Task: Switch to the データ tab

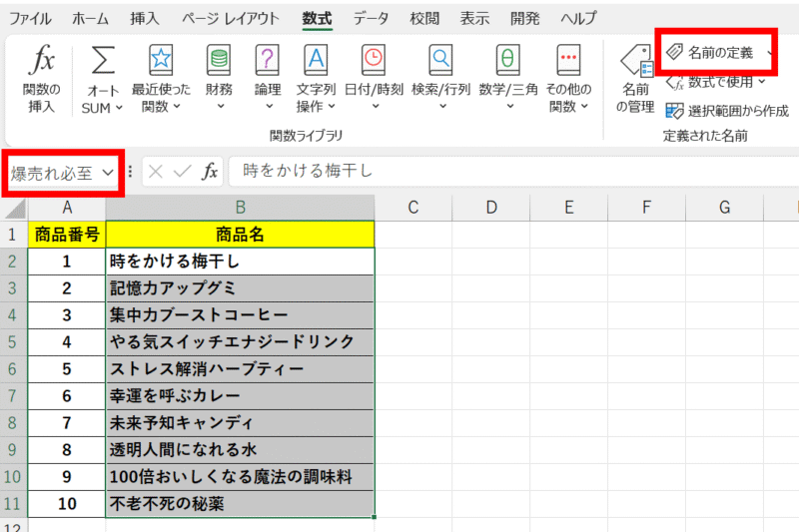Action: [x=371, y=19]
